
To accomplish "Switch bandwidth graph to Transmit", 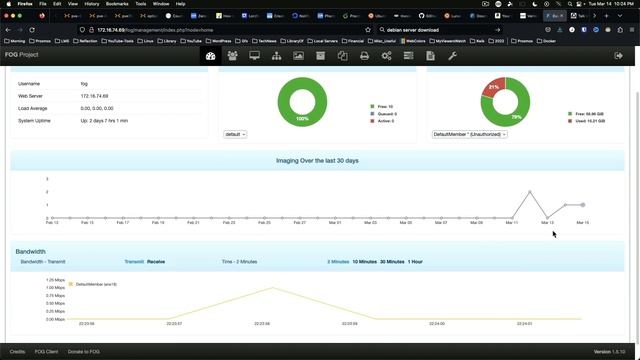I will 134,262.
